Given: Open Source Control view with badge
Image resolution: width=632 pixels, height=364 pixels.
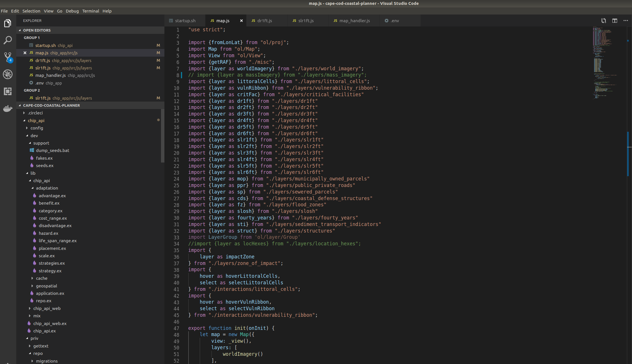Looking at the screenshot, I should tap(8, 57).
